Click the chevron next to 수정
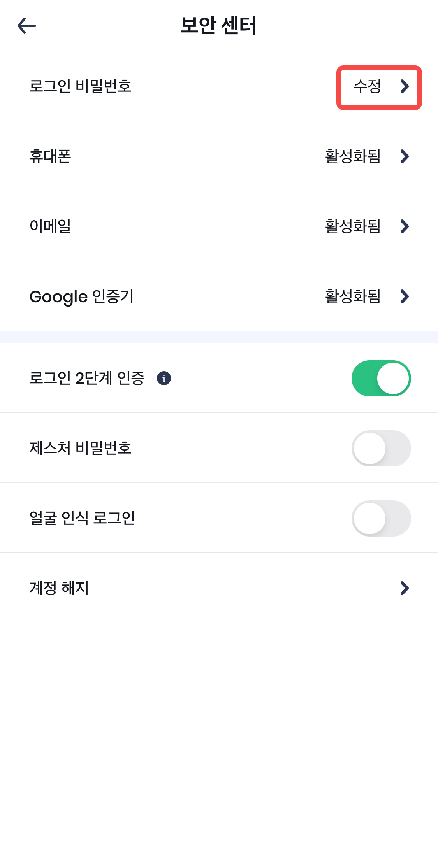 coord(405,86)
